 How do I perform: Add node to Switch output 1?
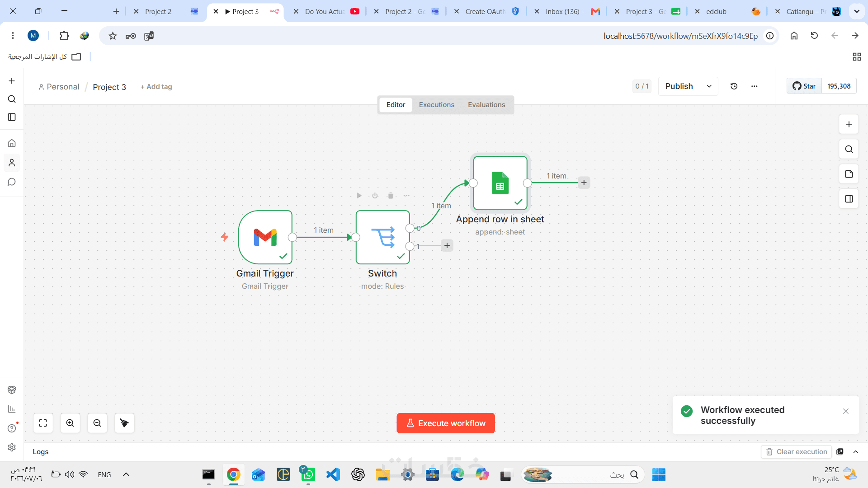(x=447, y=245)
